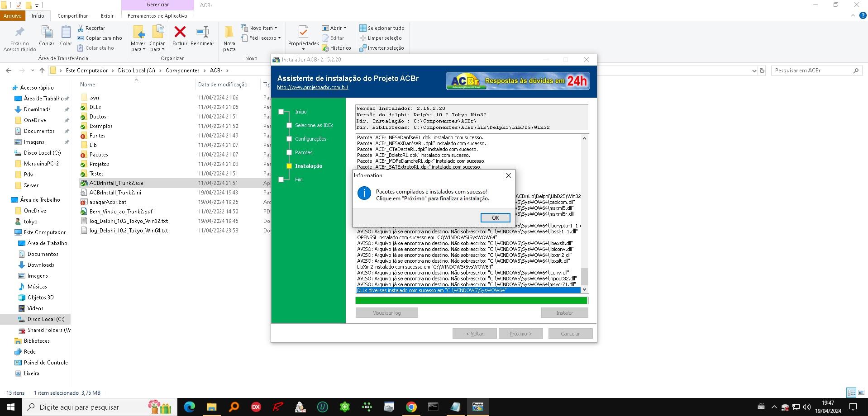The image size is (868, 416).
Task: Click the Próximo button in the installer
Action: 520,334
